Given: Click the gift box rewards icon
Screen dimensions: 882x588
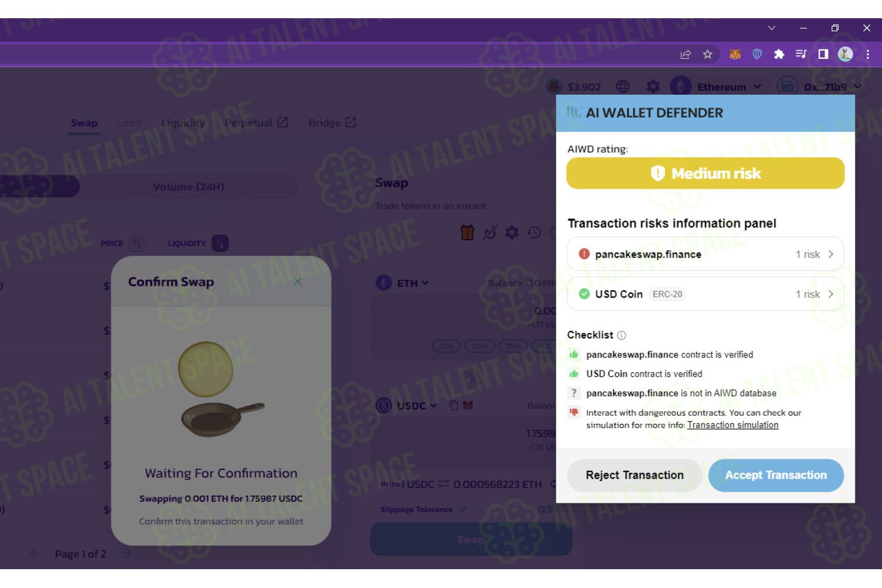Looking at the screenshot, I should click(x=467, y=233).
